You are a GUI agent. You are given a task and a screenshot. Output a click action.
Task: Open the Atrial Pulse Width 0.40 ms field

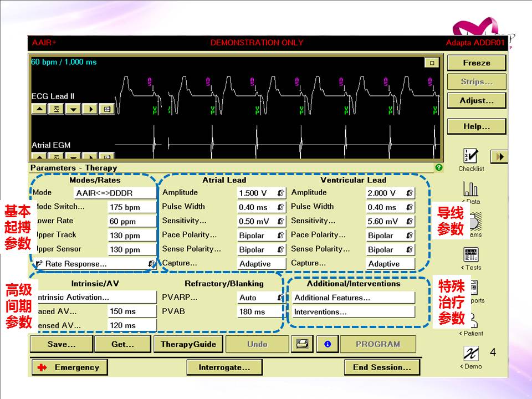(262, 207)
